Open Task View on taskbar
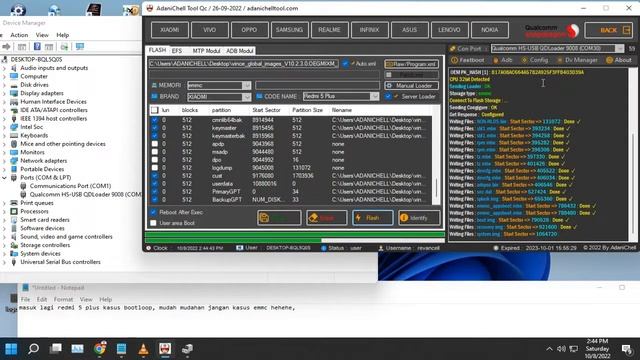This screenshot has width=640, height=360. (56, 349)
